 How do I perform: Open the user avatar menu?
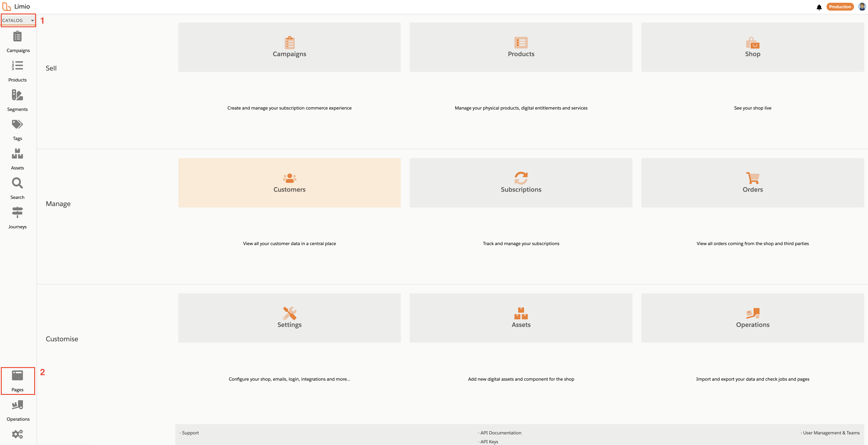coord(862,7)
